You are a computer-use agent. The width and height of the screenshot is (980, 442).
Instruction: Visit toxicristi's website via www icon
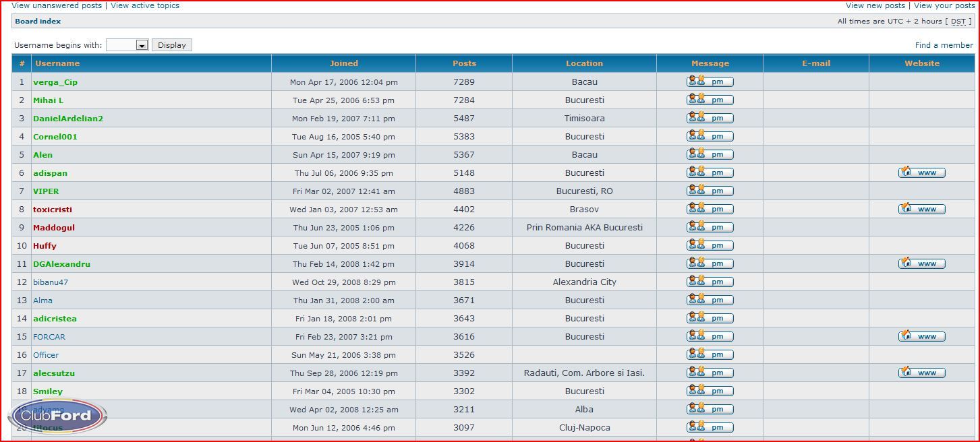(921, 209)
